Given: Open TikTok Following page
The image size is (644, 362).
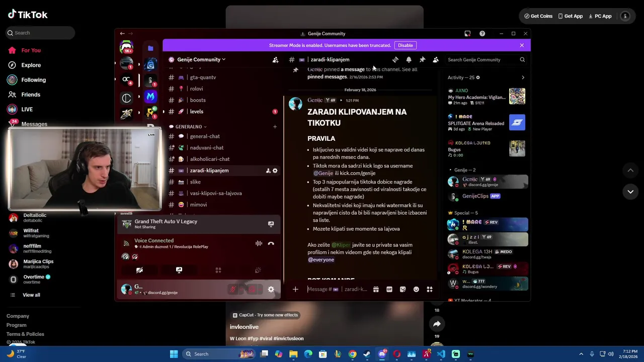Looking at the screenshot, I should click(x=33, y=80).
